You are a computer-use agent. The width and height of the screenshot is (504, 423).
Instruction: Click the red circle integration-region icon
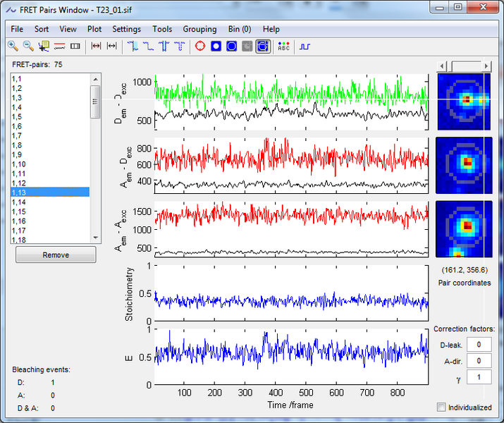coord(199,47)
